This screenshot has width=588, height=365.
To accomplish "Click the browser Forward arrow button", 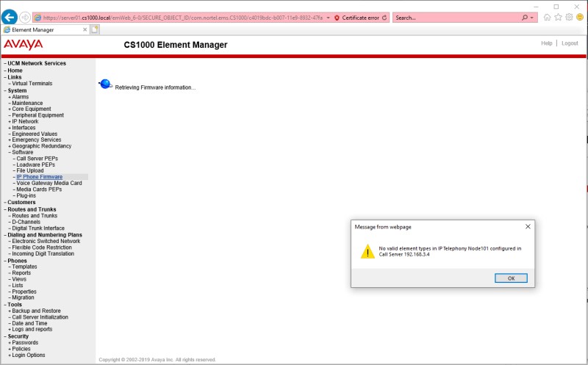I will coord(25,17).
